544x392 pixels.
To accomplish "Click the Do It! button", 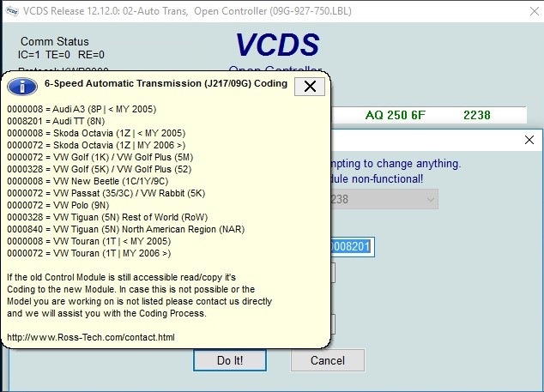I will pos(230,360).
